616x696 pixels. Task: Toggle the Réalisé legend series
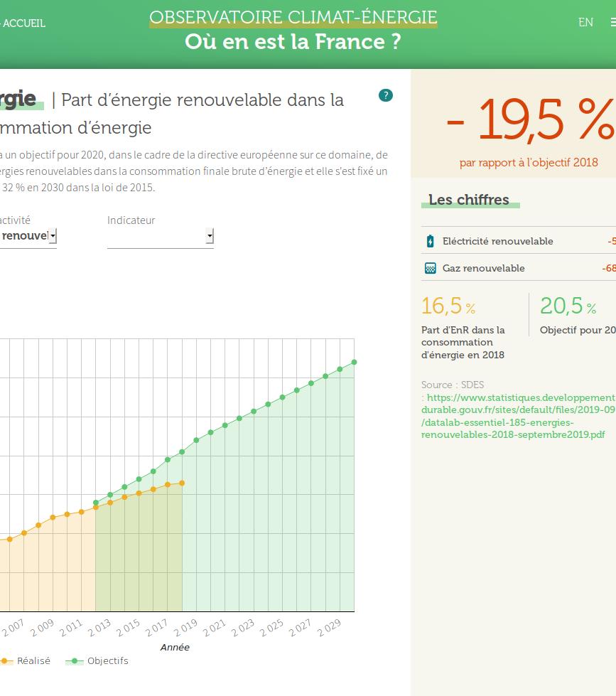click(x=26, y=661)
